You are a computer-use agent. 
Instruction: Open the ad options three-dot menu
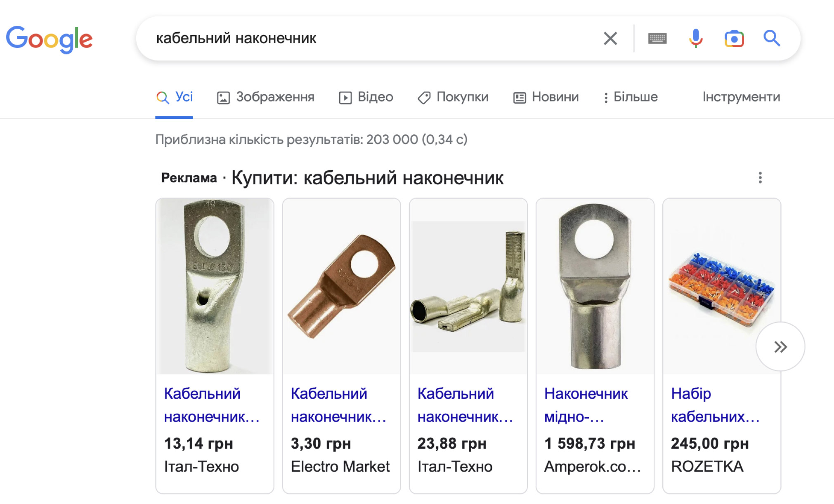click(760, 178)
